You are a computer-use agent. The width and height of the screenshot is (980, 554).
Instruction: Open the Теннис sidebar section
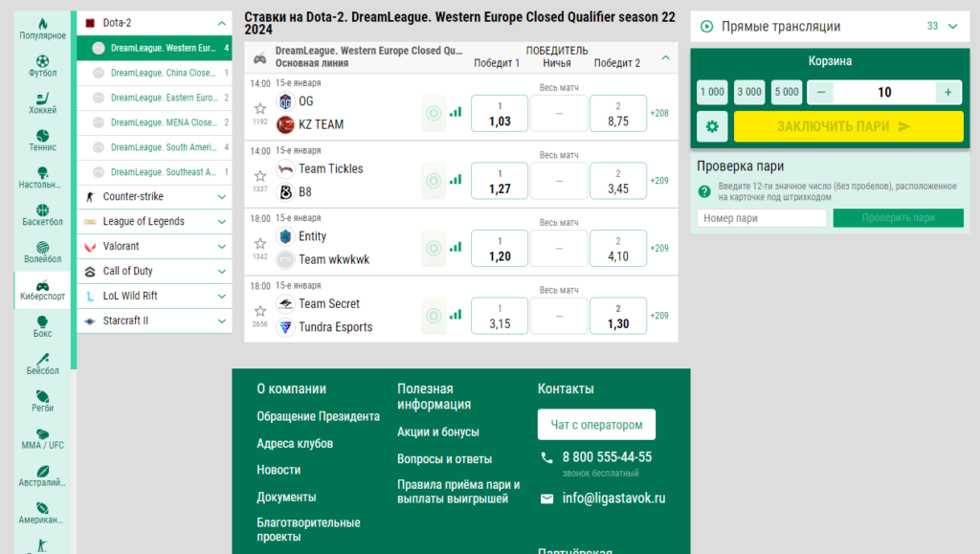(42, 142)
